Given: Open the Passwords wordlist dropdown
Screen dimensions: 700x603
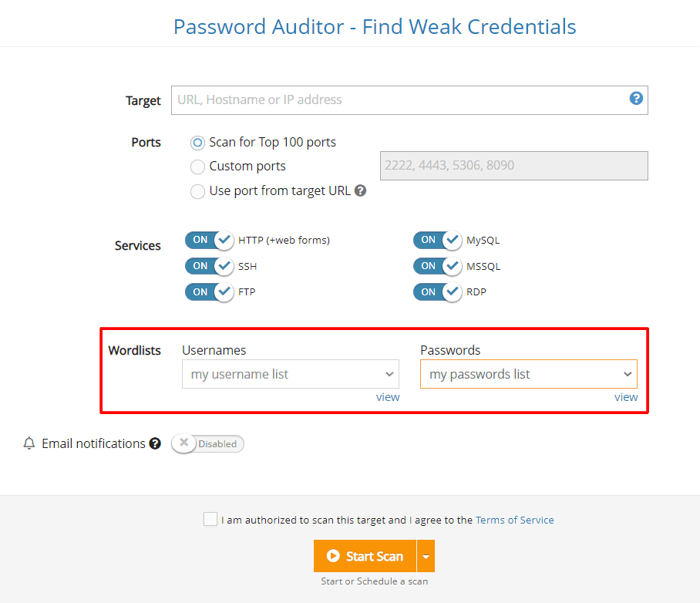Looking at the screenshot, I should point(528,374).
